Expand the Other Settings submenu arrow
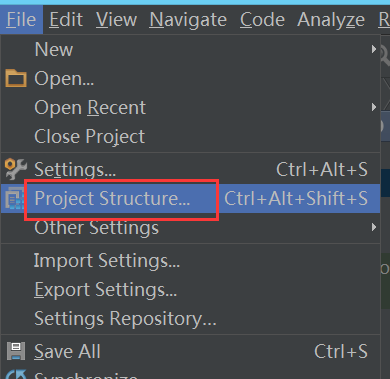Viewport: 390px width, 379px height. pos(374,227)
